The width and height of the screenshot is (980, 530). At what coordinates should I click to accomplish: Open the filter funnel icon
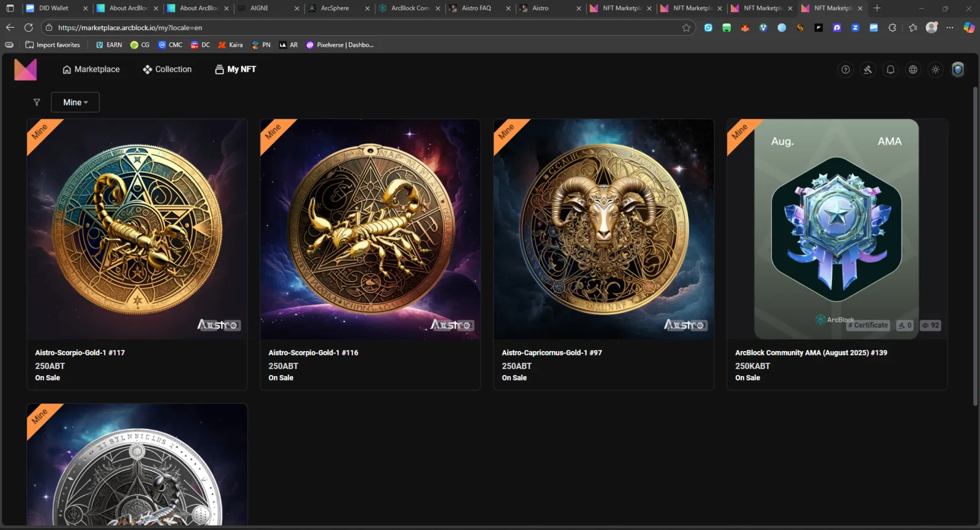tap(37, 102)
